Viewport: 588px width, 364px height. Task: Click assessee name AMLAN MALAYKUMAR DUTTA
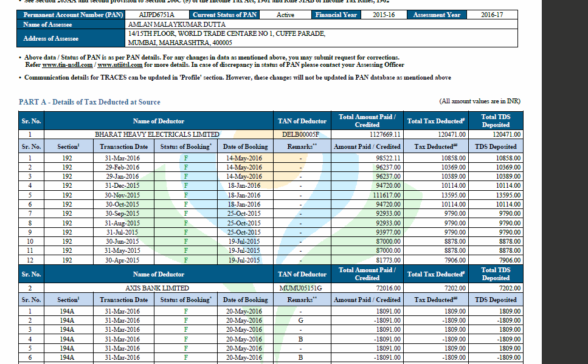(x=176, y=24)
